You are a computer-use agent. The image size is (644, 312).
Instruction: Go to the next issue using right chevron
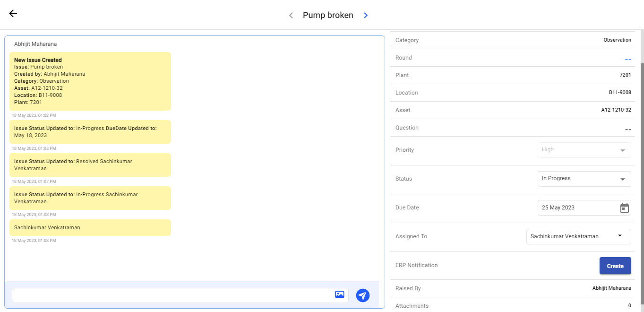point(366,16)
